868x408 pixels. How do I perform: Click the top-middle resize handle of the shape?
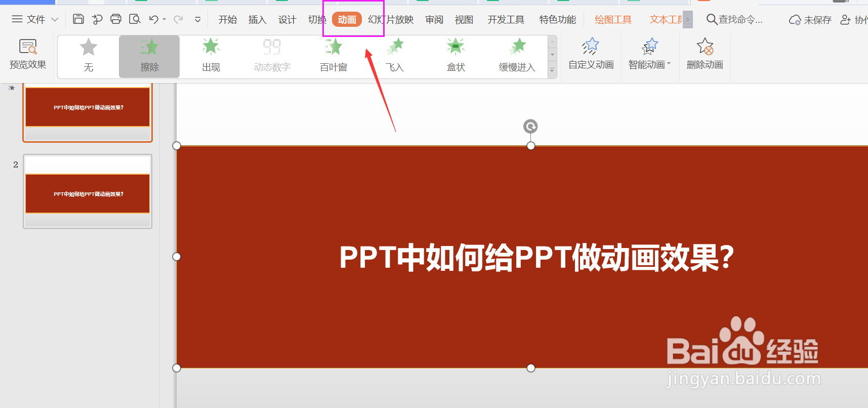[x=530, y=146]
